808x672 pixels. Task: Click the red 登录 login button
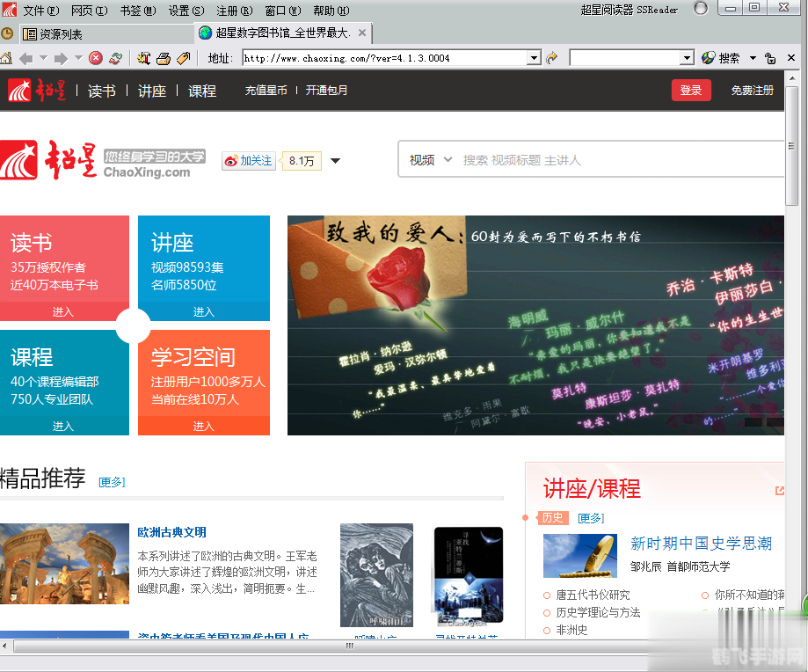(691, 90)
